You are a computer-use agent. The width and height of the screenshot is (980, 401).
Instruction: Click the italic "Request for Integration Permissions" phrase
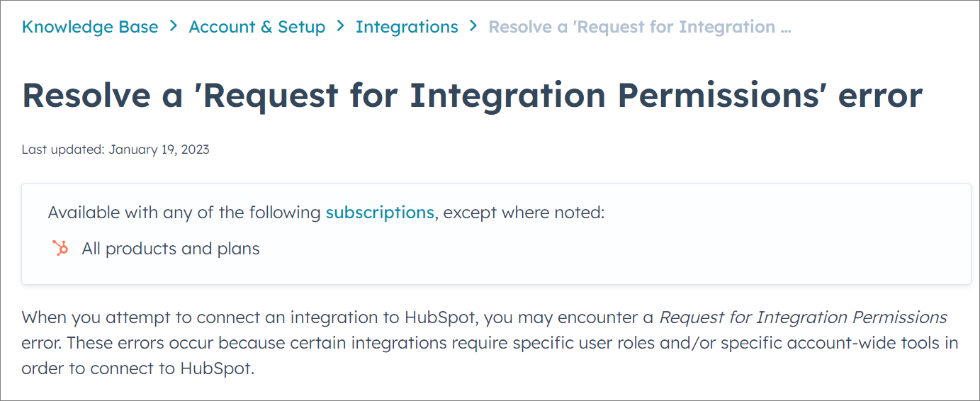(x=803, y=317)
